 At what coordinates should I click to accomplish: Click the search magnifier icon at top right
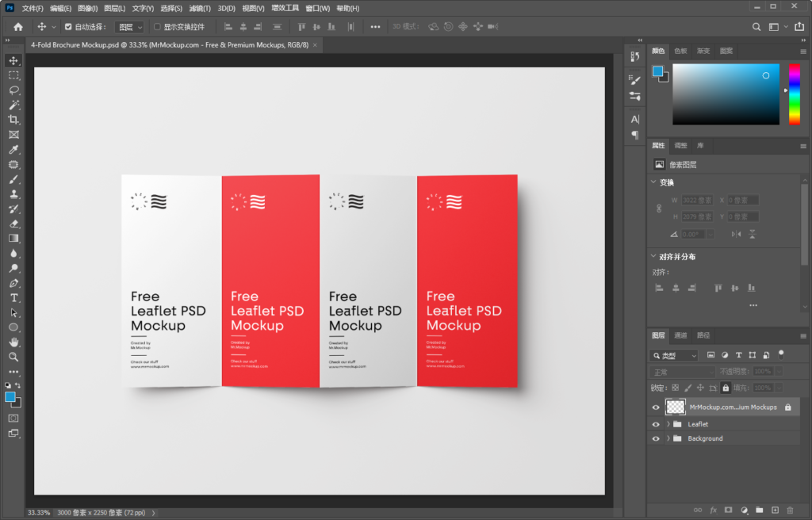[756, 27]
